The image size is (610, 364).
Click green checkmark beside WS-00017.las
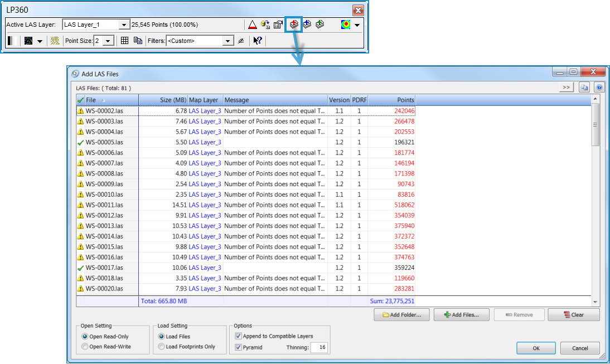pyautogui.click(x=80, y=268)
